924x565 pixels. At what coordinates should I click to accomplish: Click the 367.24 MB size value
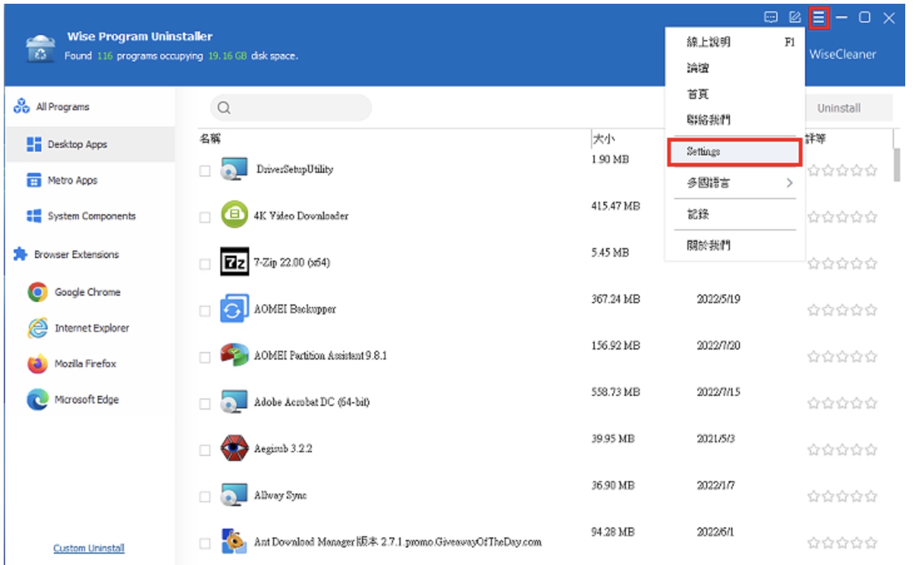616,299
